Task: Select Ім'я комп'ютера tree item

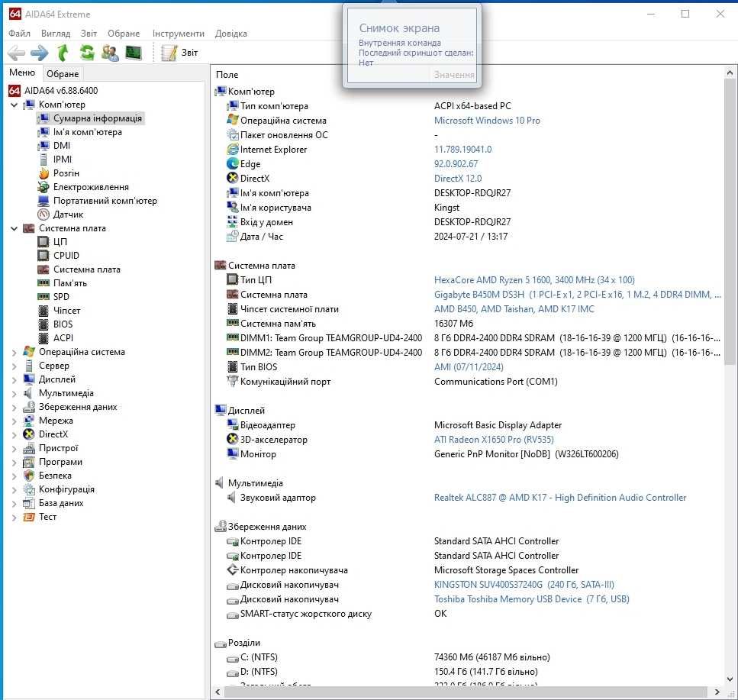Action: [x=87, y=132]
